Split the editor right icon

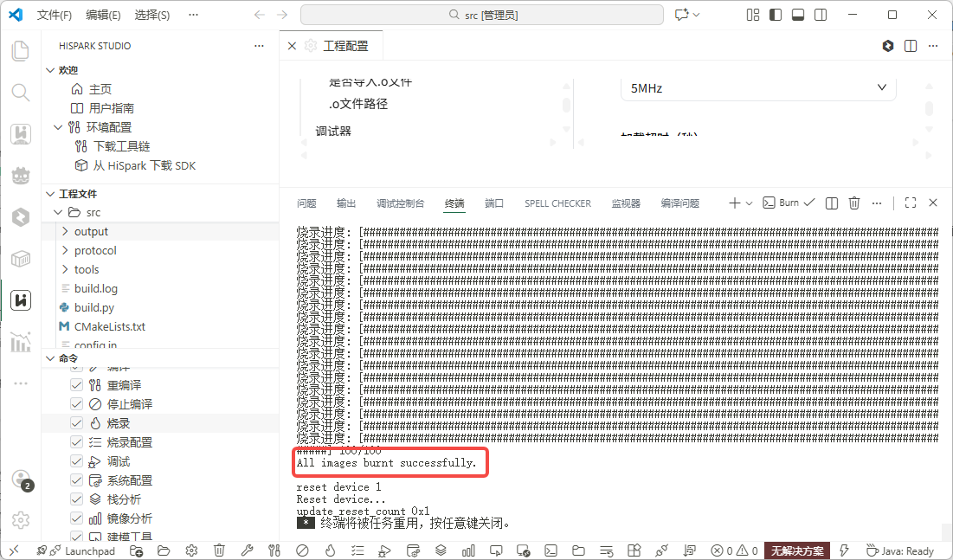[x=911, y=46]
